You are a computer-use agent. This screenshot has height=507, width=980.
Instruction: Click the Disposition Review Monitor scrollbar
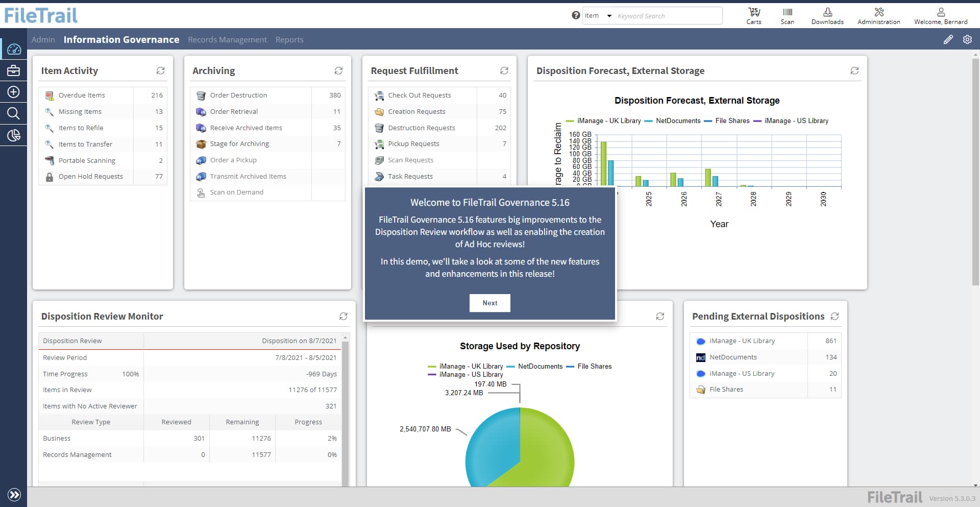(x=346, y=414)
